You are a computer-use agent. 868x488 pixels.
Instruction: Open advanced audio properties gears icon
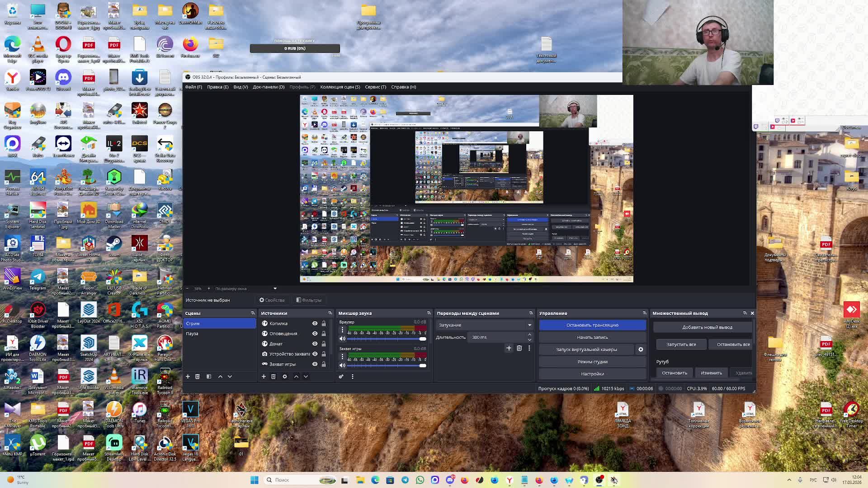click(x=341, y=376)
